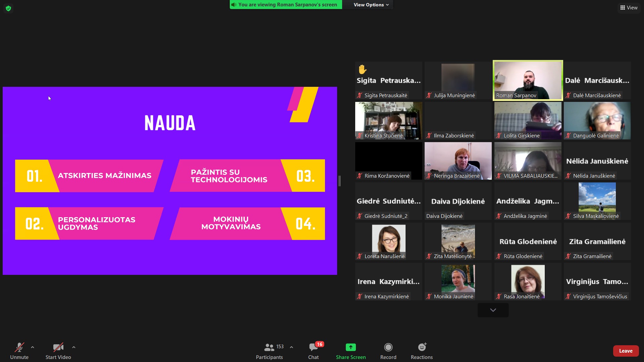Click the green encryption shield icon
The height and width of the screenshot is (362, 644).
click(x=8, y=8)
